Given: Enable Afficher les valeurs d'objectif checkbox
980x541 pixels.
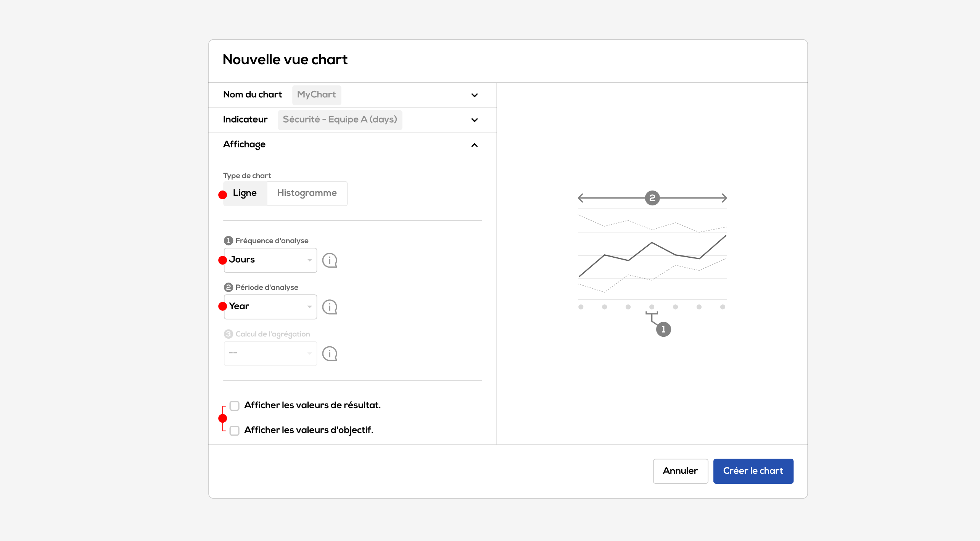Looking at the screenshot, I should click(235, 430).
